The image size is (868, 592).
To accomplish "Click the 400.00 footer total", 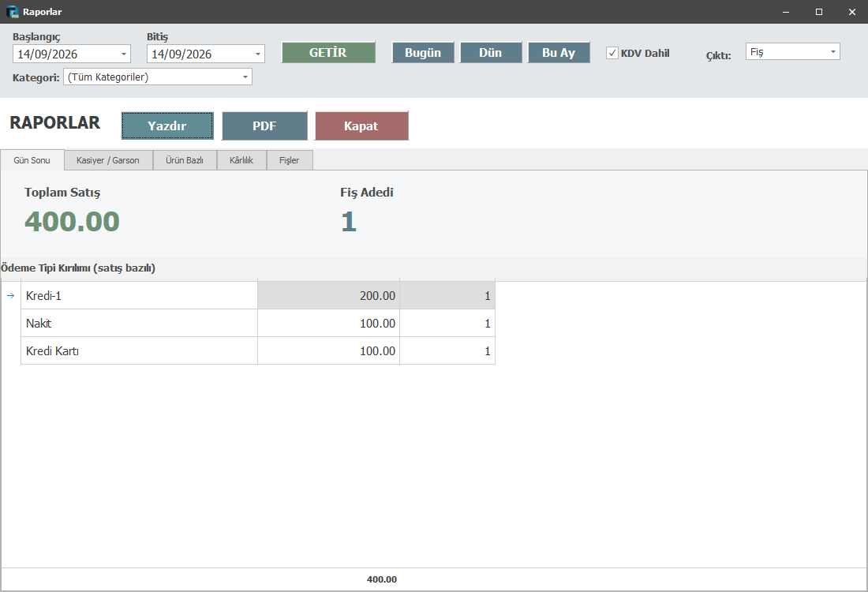I will [x=382, y=579].
